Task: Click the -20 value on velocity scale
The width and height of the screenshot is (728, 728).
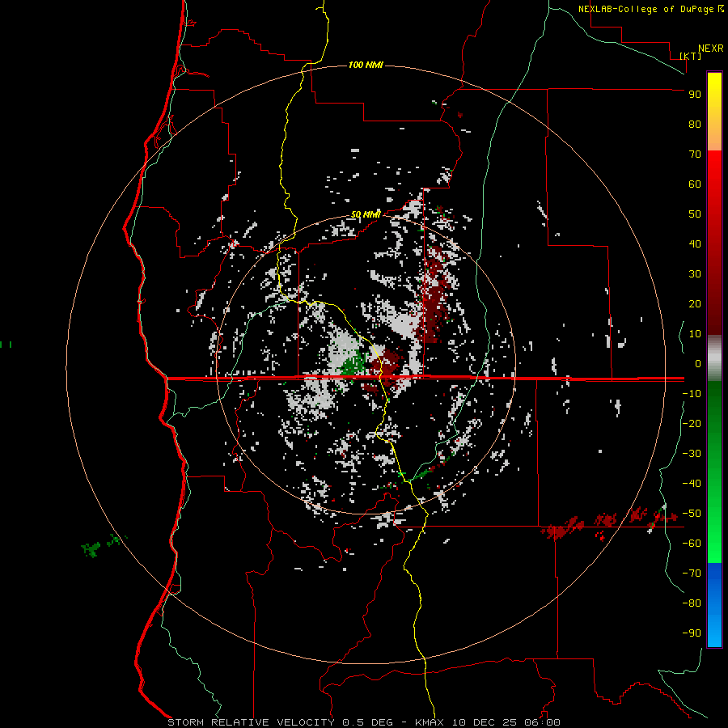Action: click(x=692, y=423)
